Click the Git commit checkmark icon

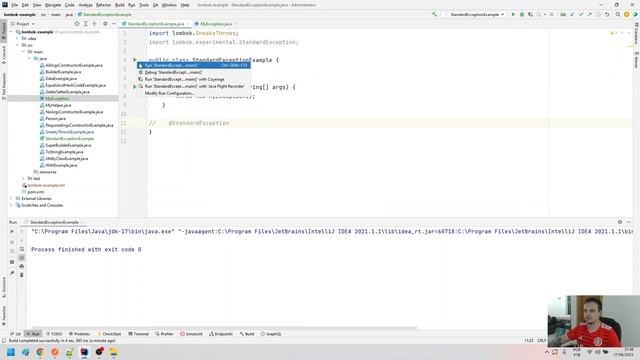(581, 14)
